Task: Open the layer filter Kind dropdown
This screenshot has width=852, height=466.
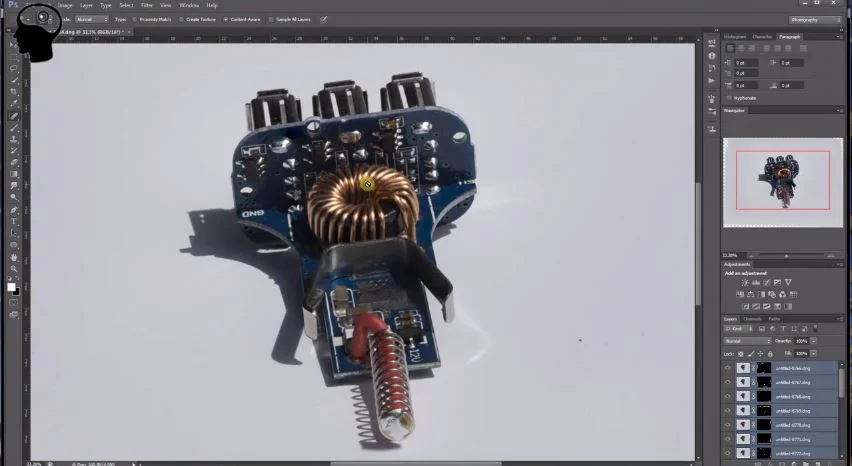Action: (x=737, y=329)
